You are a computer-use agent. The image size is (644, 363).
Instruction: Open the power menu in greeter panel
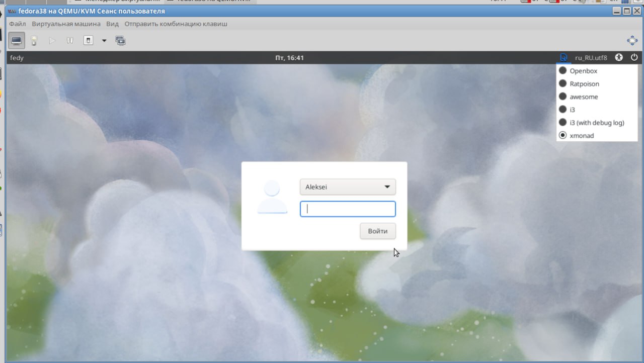pyautogui.click(x=634, y=57)
